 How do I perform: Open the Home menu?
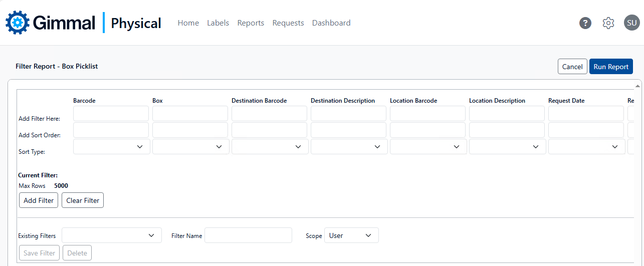(x=188, y=23)
